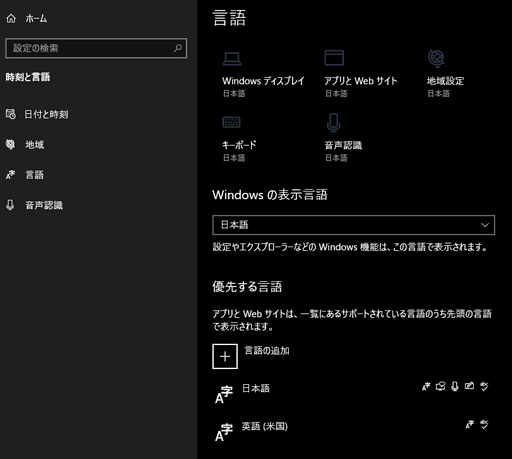
Task: Click display language feature icon in 日本語 row
Action: [x=426, y=386]
